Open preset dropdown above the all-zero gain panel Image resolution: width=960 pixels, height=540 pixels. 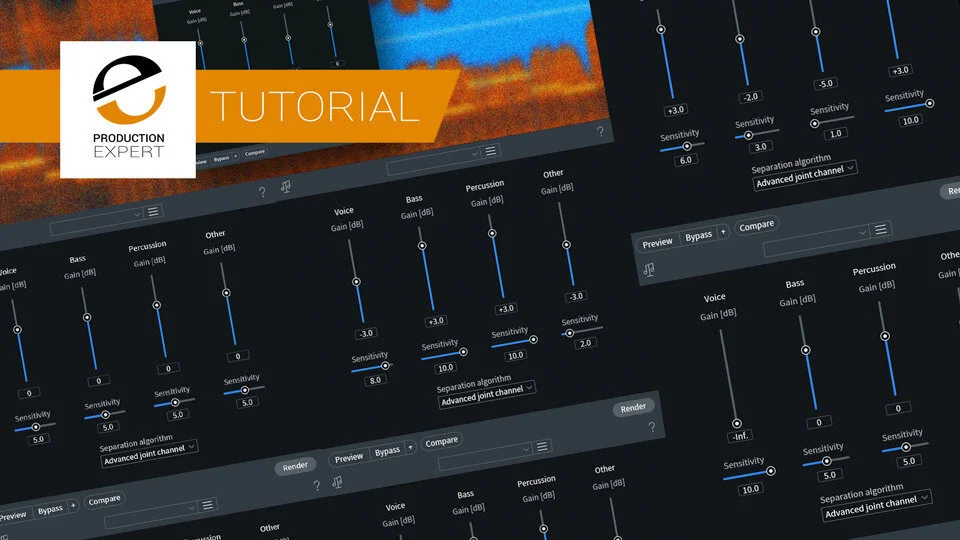click(96, 222)
